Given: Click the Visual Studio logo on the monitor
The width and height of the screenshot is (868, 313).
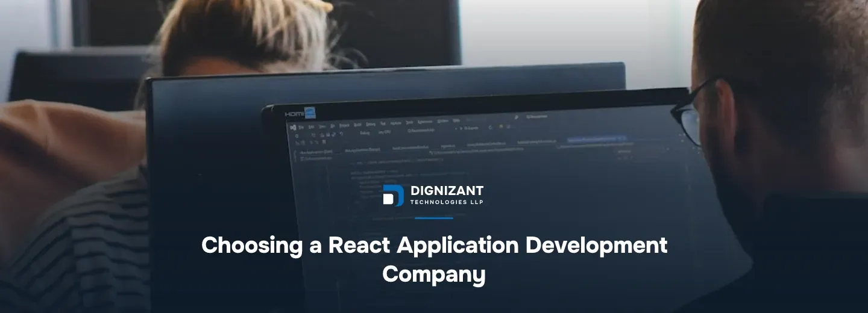Looking at the screenshot, I should (x=293, y=128).
